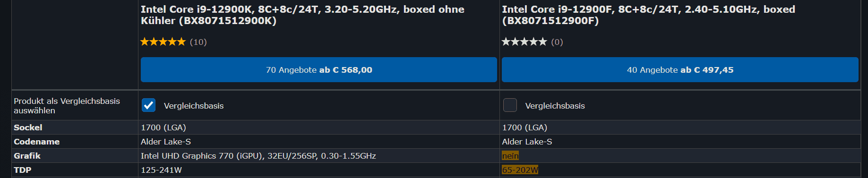Click 'Produkt als Vergleichsbasis auswählen' label
The width and height of the screenshot is (868, 178).
pyautogui.click(x=67, y=106)
